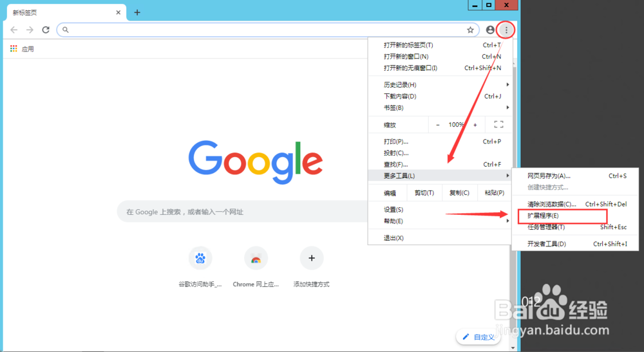
Task: Expand 更多工具(L) submenu
Action: (440, 176)
